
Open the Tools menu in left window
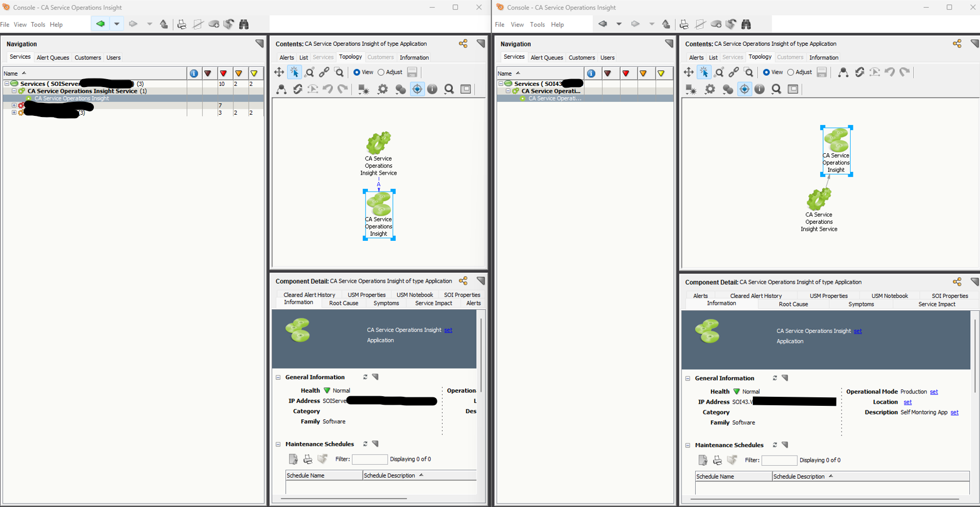(38, 25)
